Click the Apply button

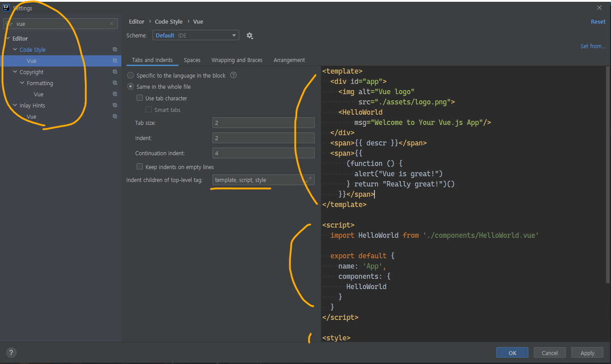(587, 352)
